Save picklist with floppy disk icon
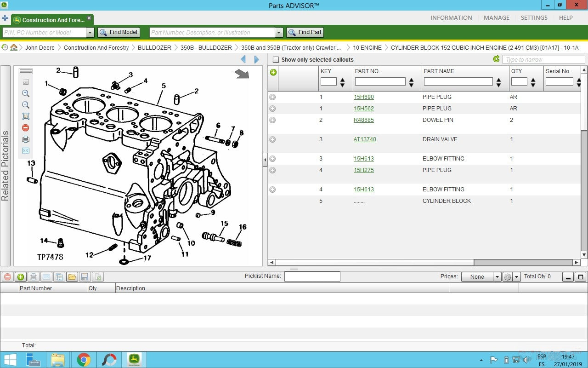This screenshot has height=368, width=588. pyautogui.click(x=85, y=277)
